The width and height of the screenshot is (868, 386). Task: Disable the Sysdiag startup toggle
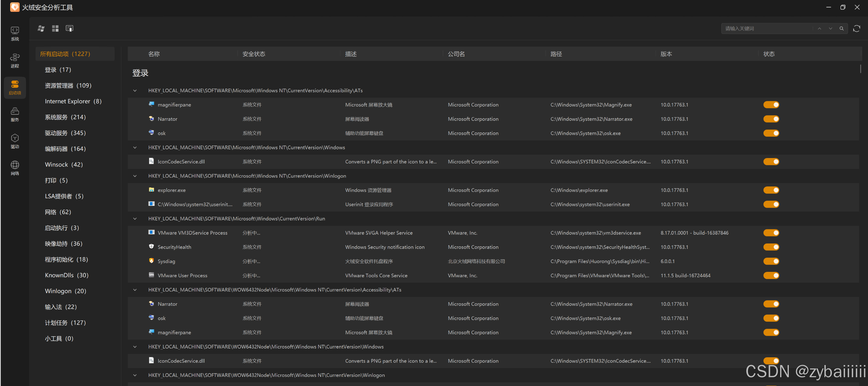[771, 261]
